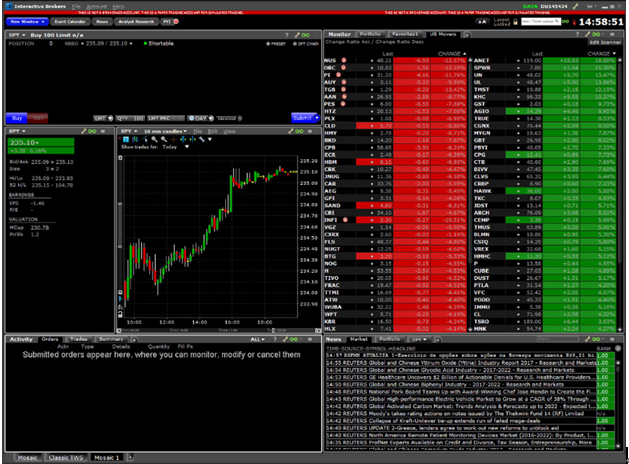Click the red FYI notification indicator
Viewport: 629px width, 464px height.
point(176,22)
